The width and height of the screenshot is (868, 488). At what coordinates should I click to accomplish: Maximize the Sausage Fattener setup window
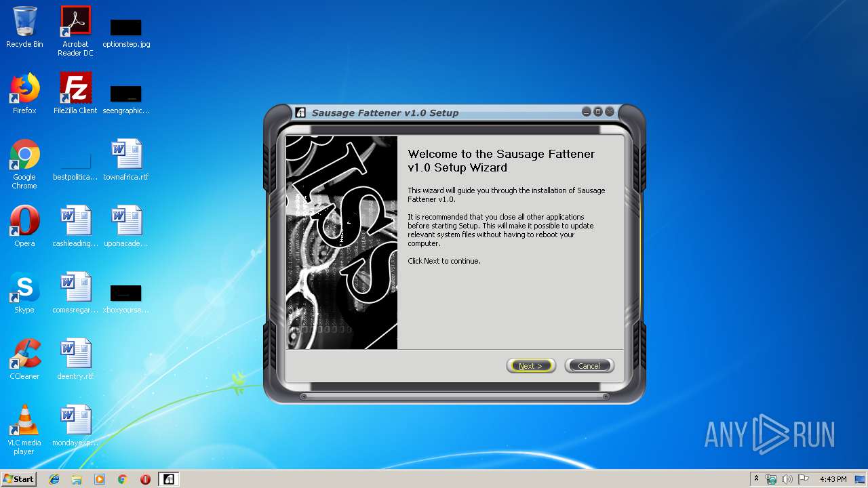pos(598,112)
